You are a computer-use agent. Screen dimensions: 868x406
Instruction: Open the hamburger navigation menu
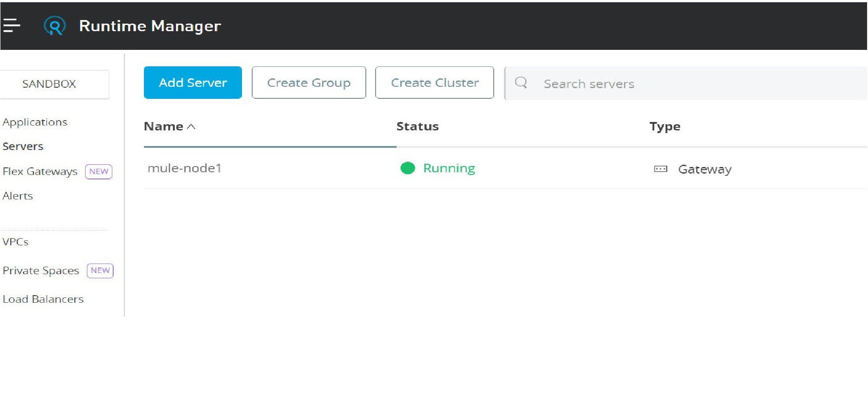point(12,25)
